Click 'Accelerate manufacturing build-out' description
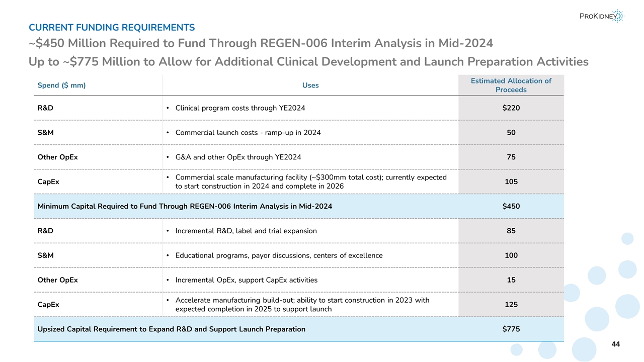 click(x=302, y=305)
